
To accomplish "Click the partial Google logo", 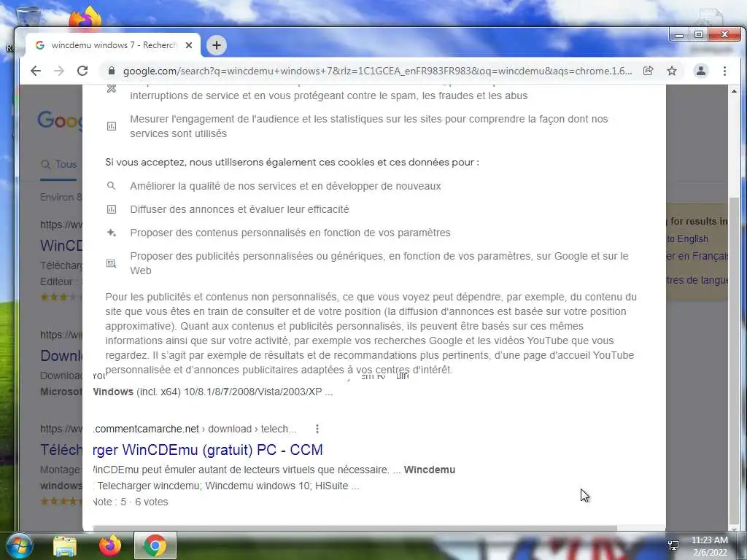I will pyautogui.click(x=60, y=120).
